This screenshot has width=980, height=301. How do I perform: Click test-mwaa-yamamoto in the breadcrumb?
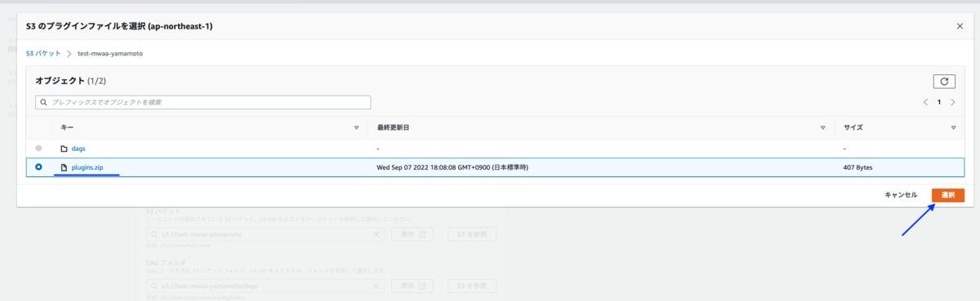tap(111, 53)
